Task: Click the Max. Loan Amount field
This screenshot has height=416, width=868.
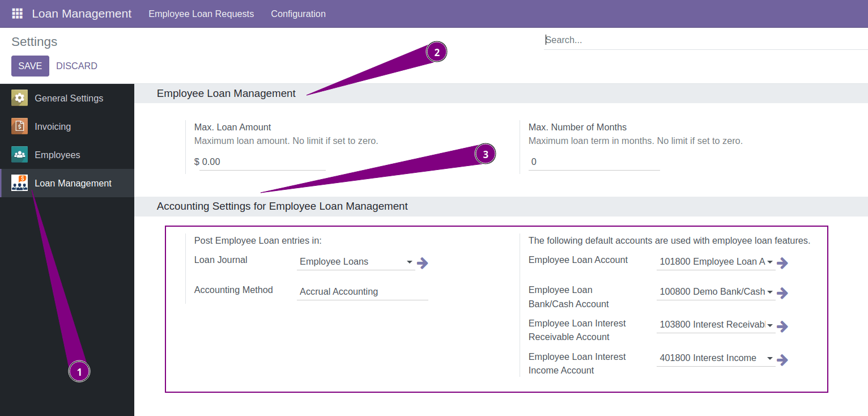Action: click(x=261, y=162)
